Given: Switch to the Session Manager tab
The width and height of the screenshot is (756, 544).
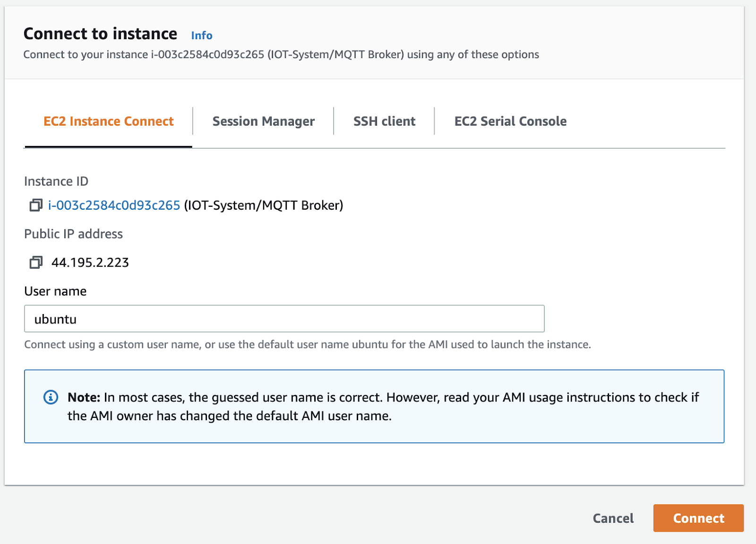Looking at the screenshot, I should (x=263, y=121).
